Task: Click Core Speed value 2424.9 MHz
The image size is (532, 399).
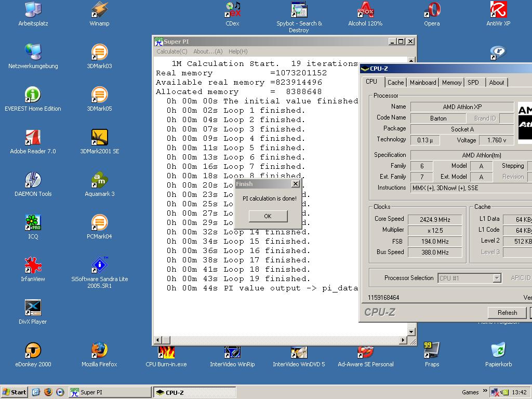Action: tap(435, 220)
